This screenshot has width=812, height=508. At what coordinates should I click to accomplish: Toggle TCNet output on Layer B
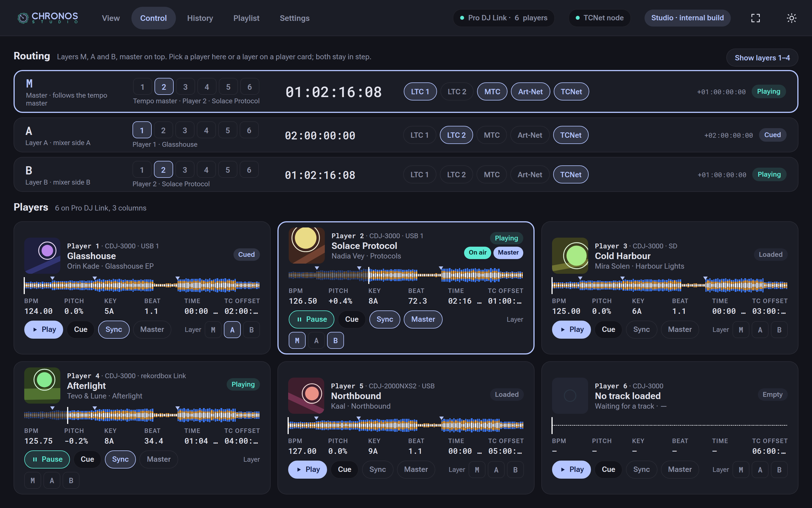570,175
